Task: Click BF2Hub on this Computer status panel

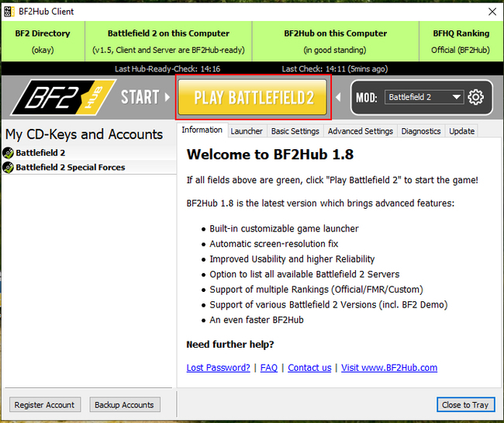Action: 335,41
